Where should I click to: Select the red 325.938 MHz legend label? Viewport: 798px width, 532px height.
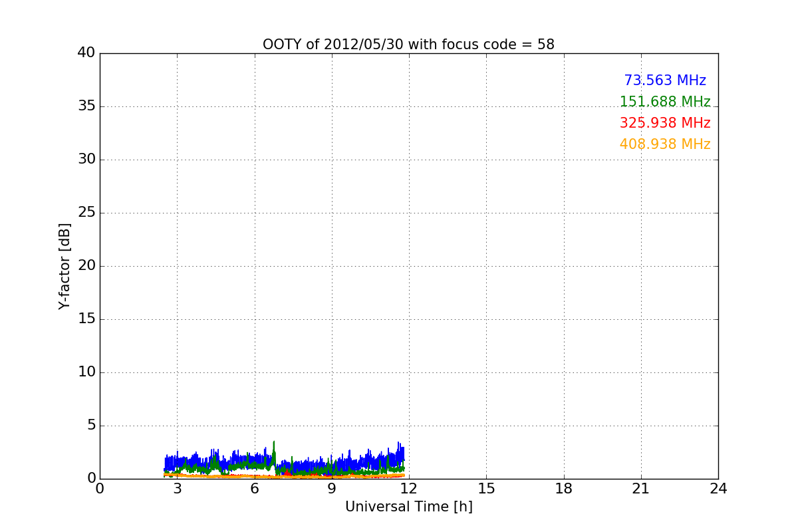click(x=665, y=123)
